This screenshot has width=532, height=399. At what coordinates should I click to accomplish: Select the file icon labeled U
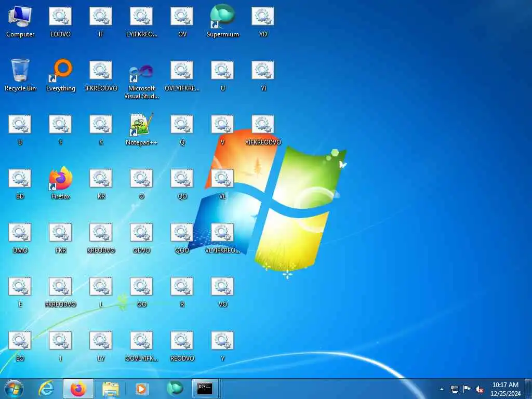click(x=222, y=75)
